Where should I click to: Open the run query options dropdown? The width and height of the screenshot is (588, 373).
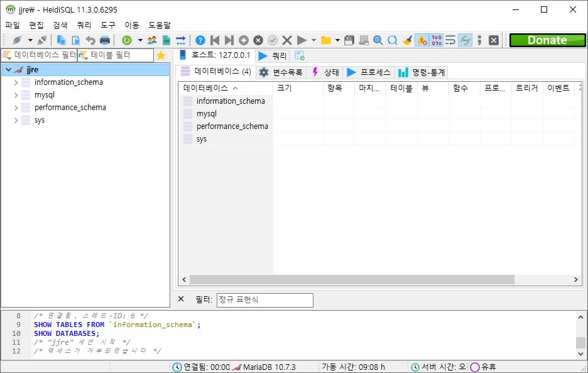[314, 40]
